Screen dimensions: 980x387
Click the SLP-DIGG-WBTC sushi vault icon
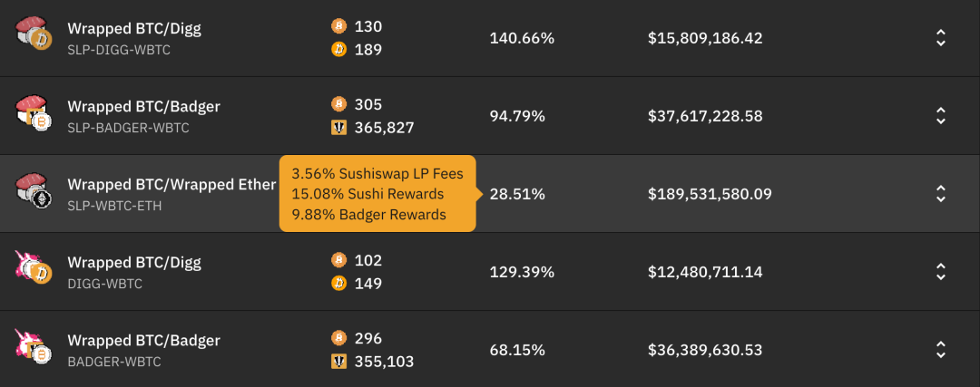[34, 34]
